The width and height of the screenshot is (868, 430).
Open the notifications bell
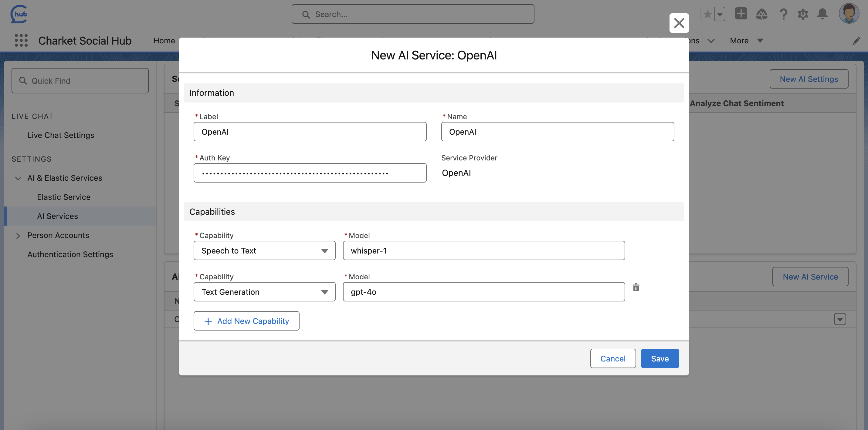(822, 14)
